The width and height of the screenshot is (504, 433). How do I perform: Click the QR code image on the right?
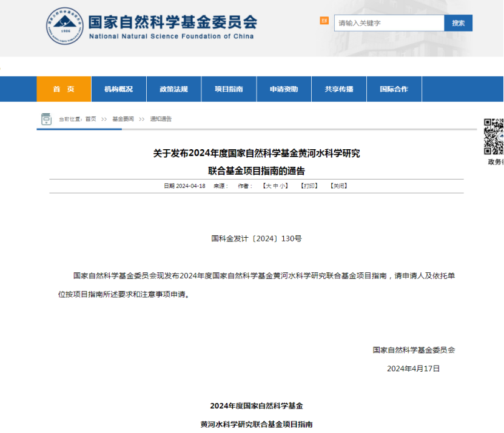[x=494, y=136]
